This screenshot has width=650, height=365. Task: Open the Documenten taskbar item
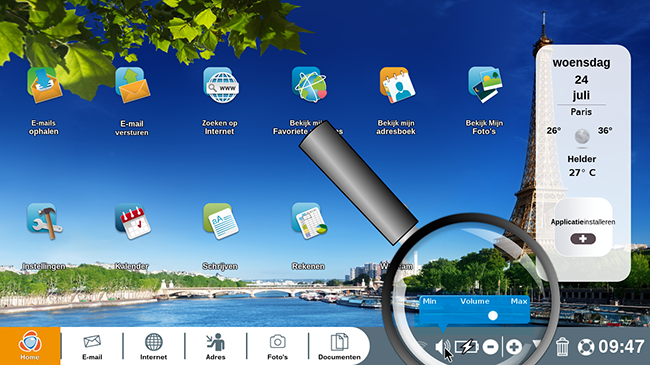tap(339, 347)
